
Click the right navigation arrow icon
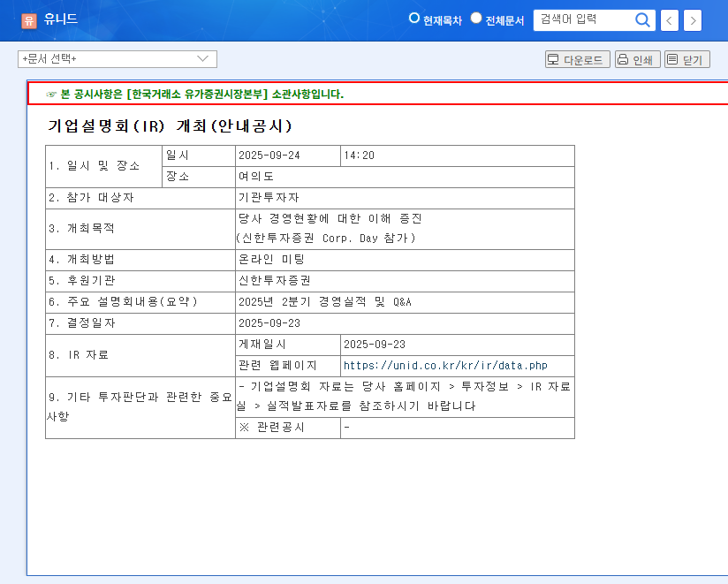pos(692,19)
